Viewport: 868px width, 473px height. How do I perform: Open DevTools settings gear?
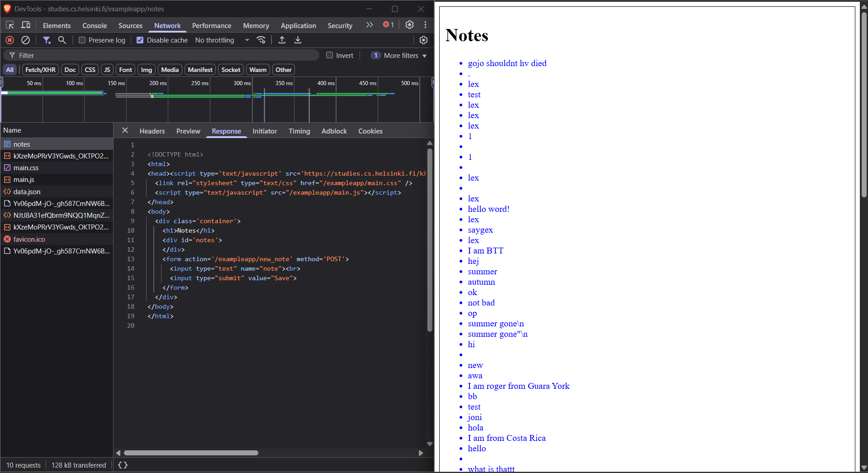(x=409, y=25)
